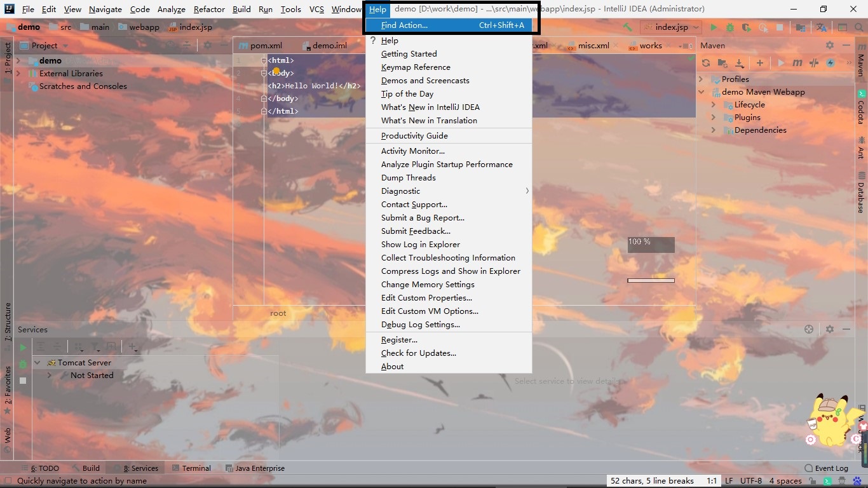The image size is (868, 488).
Task: Click Maven download sources icon
Action: point(739,63)
